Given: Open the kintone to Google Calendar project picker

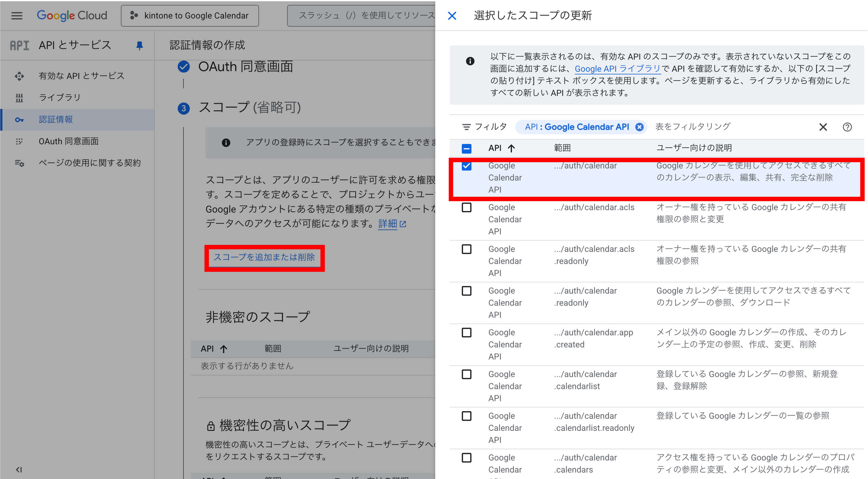Looking at the screenshot, I should pos(190,16).
